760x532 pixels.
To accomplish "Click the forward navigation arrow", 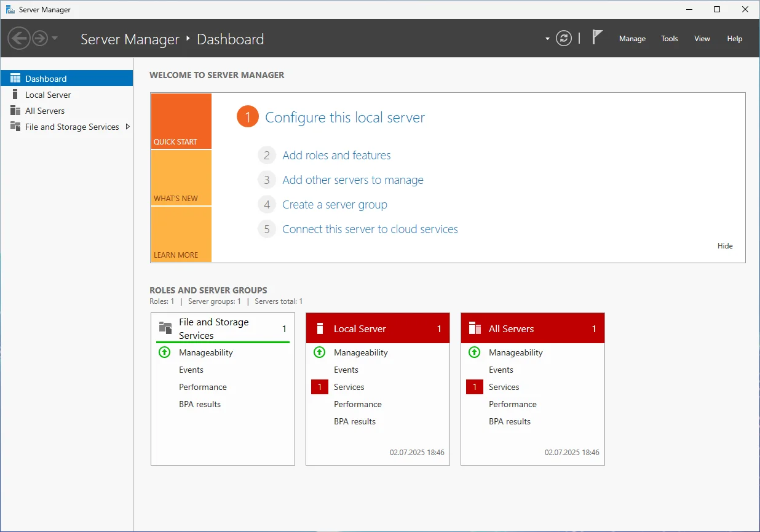I will point(40,39).
